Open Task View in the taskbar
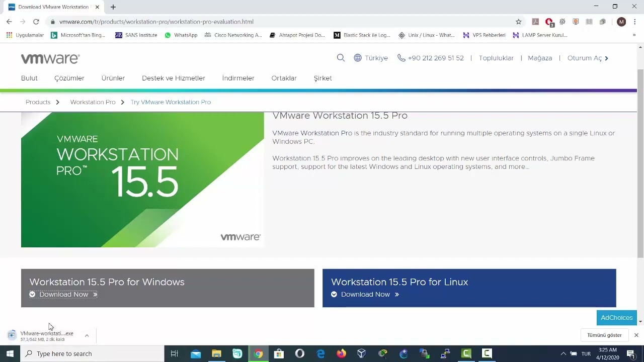This screenshot has width=644, height=362. [x=175, y=353]
